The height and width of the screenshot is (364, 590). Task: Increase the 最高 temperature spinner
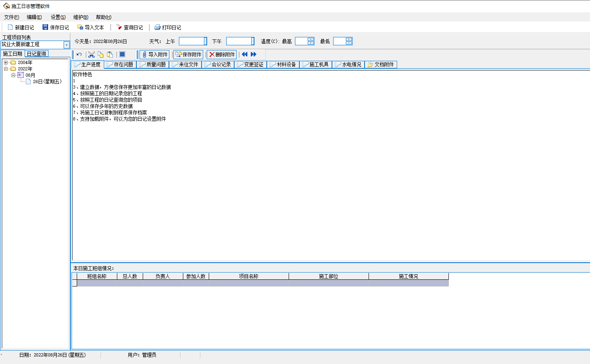point(311,39)
